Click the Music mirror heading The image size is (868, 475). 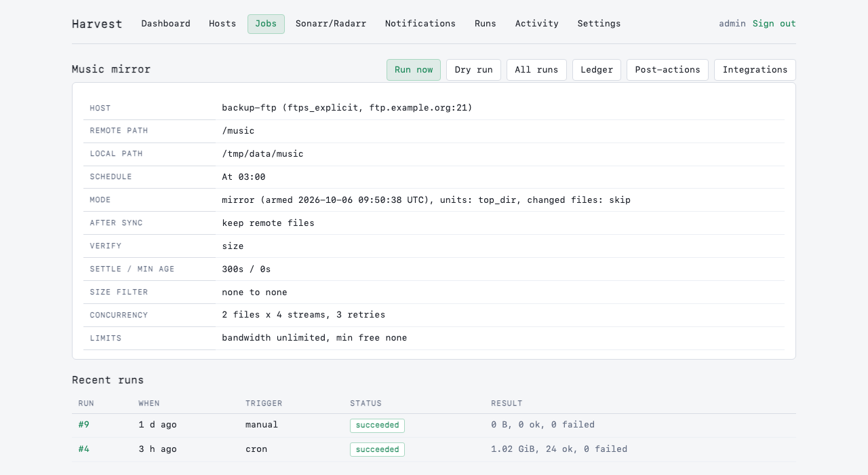[111, 69]
